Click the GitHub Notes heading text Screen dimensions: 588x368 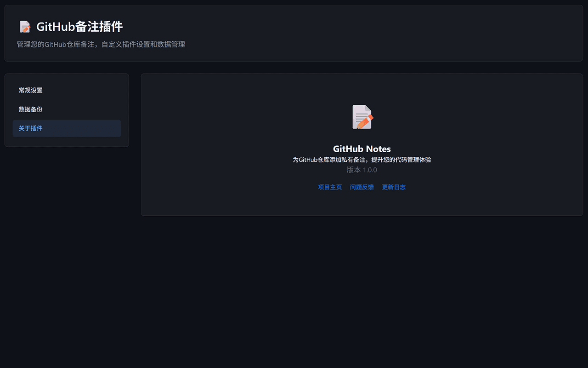[x=362, y=149]
